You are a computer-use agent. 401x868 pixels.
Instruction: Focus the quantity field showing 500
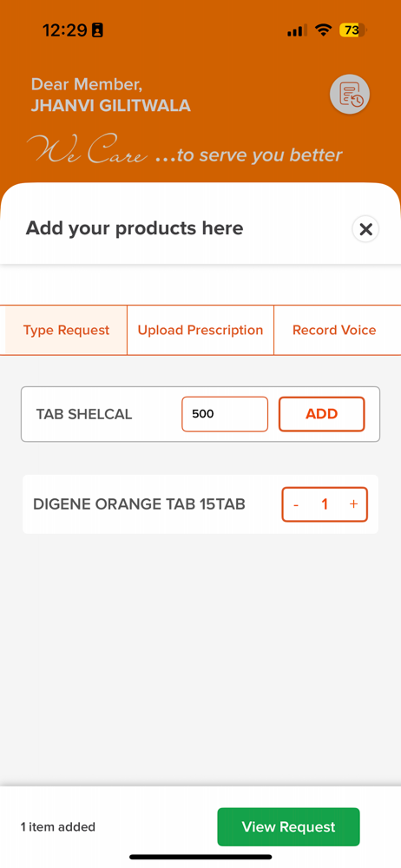click(225, 414)
